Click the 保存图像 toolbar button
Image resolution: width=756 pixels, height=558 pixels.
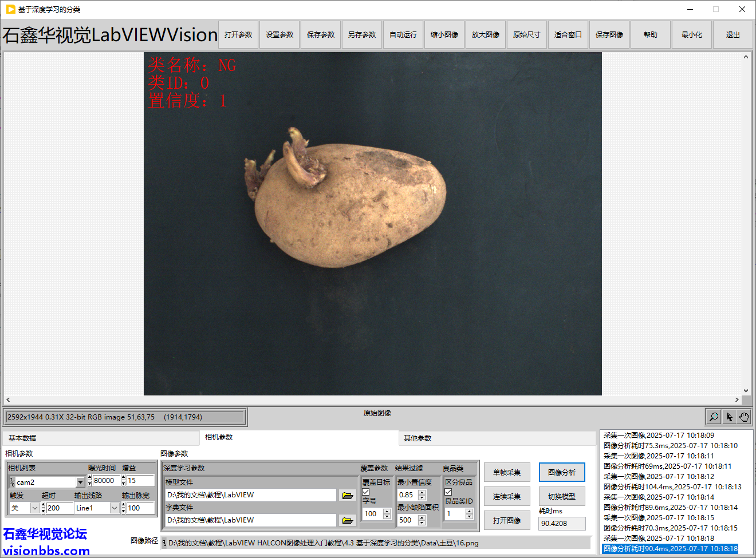(609, 35)
